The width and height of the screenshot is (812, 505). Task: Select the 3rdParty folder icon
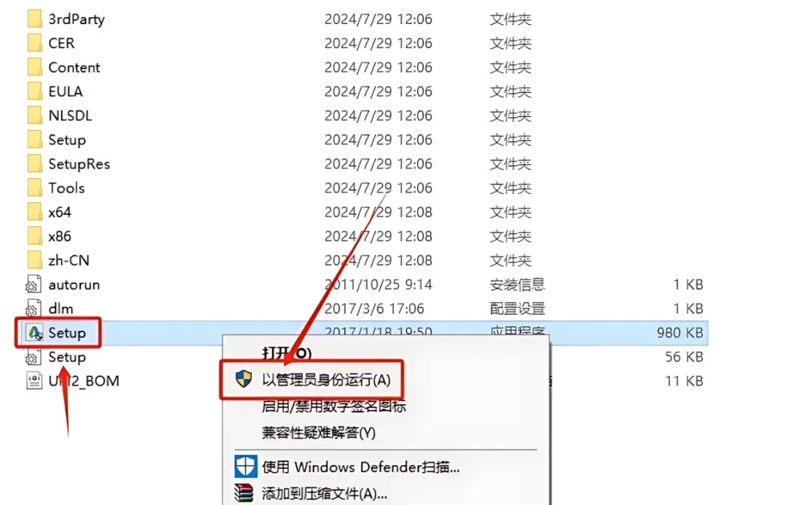[35, 19]
